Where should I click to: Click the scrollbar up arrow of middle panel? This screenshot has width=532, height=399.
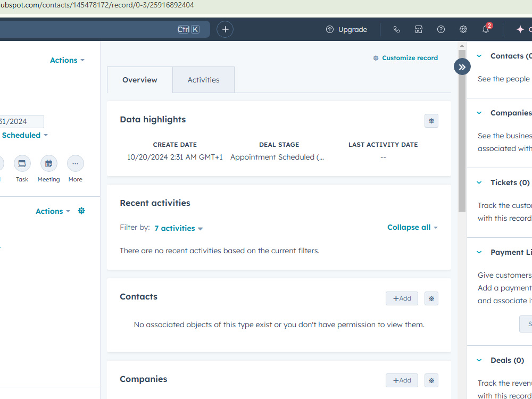tap(462, 45)
